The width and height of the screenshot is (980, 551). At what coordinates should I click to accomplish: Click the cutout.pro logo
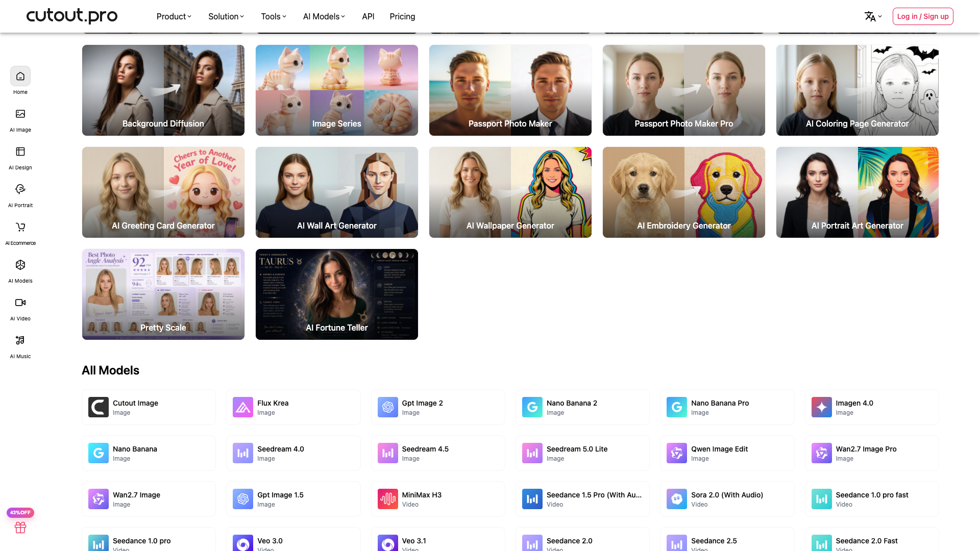click(x=72, y=16)
